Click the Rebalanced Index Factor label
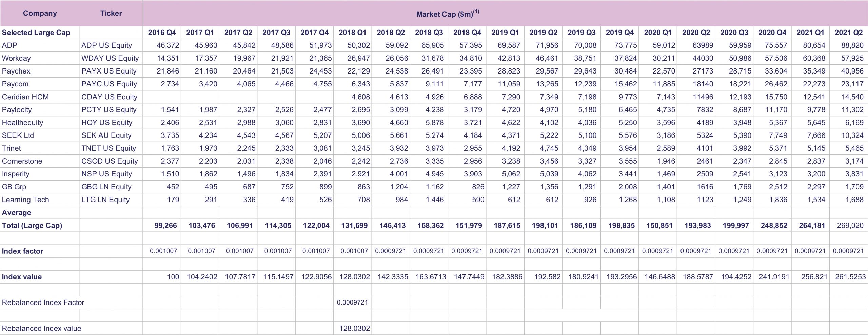This screenshot has width=868, height=335. [43, 303]
